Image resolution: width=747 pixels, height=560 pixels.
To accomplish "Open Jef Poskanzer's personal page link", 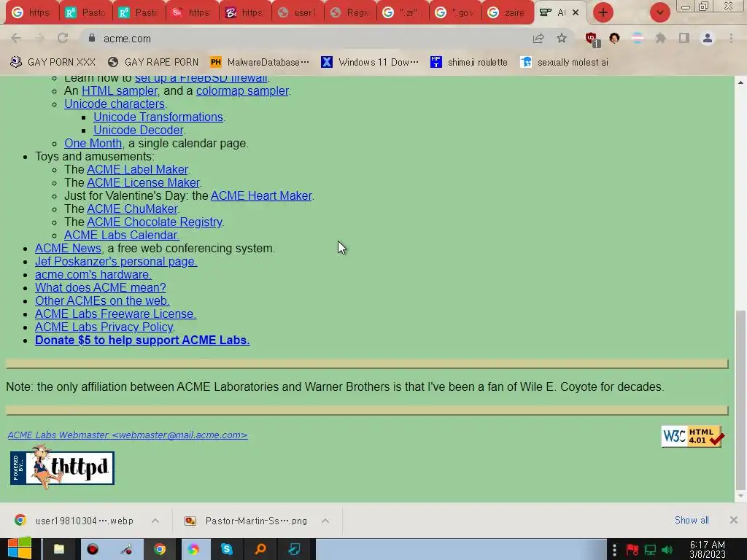I will tap(116, 262).
